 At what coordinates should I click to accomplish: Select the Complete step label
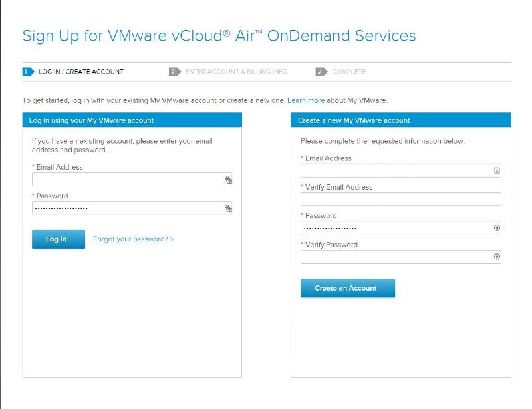pos(348,72)
